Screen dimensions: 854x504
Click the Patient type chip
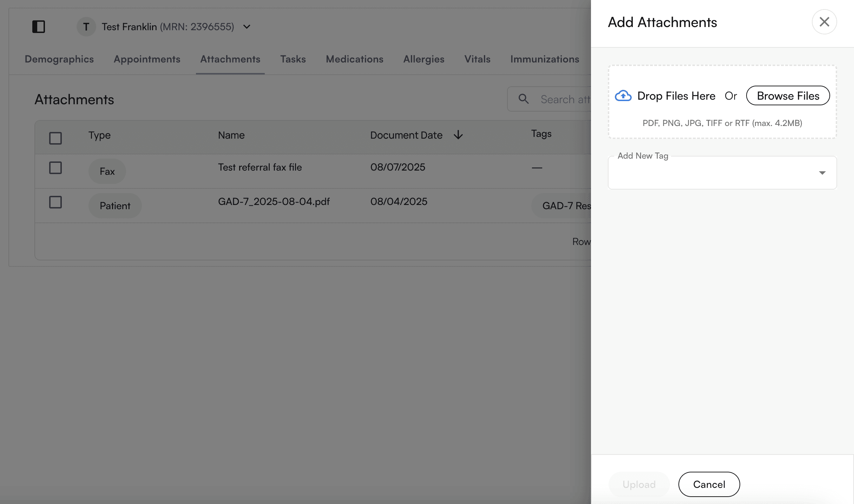coord(115,206)
